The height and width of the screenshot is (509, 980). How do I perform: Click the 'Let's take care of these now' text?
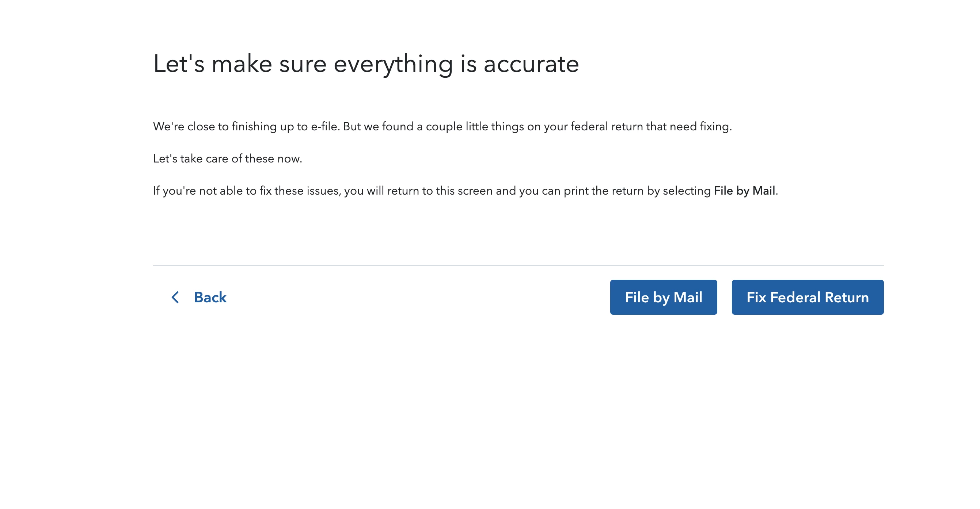tap(228, 158)
